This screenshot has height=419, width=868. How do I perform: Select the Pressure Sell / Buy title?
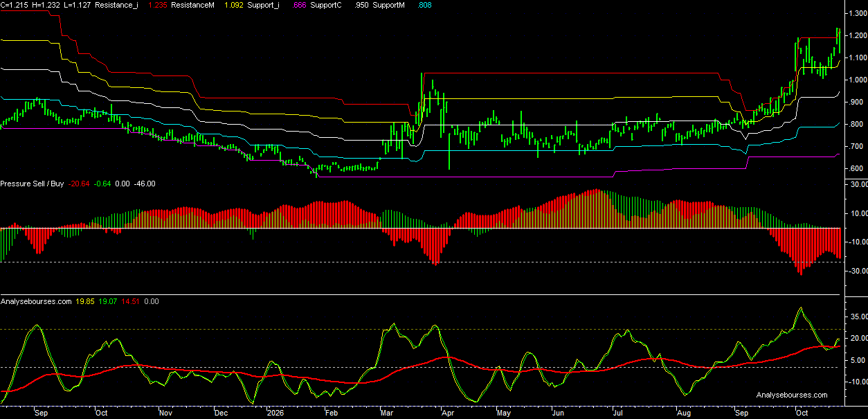pyautogui.click(x=32, y=184)
